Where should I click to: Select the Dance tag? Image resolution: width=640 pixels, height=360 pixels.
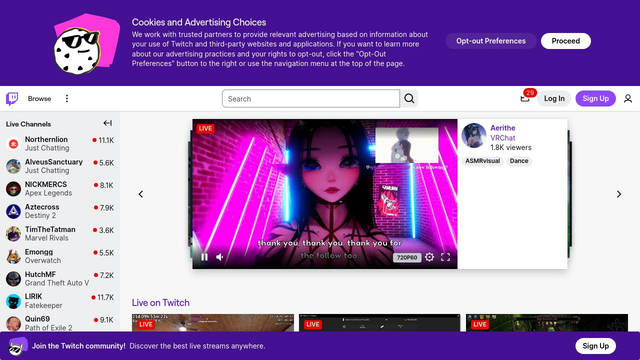pos(519,161)
